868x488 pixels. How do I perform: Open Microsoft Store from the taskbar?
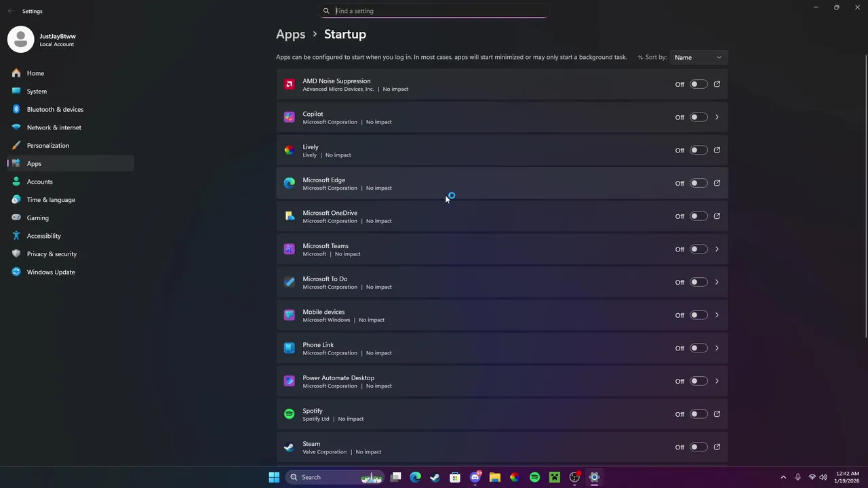tap(455, 477)
